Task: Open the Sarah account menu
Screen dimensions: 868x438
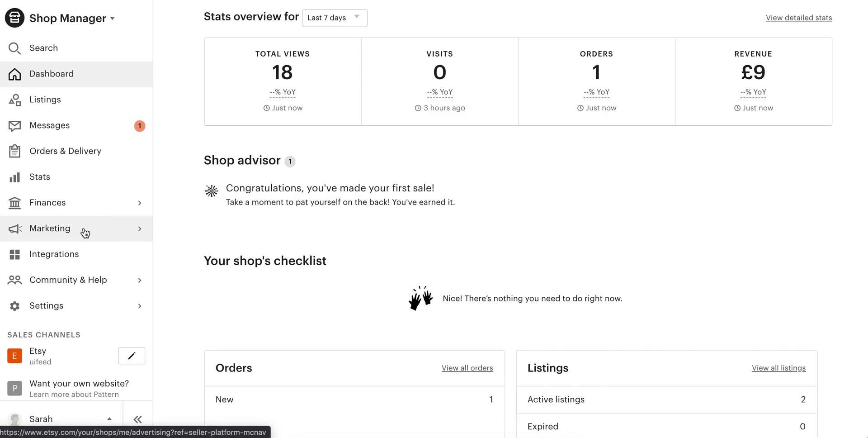Action: click(59, 419)
